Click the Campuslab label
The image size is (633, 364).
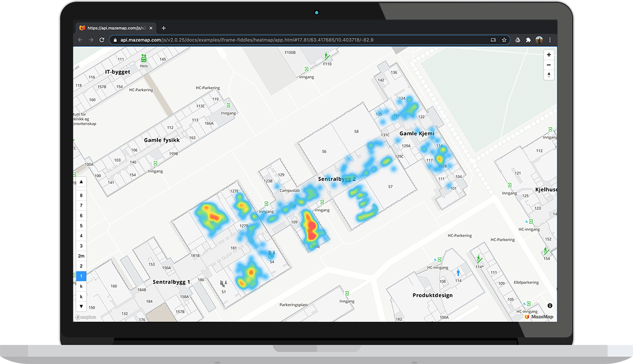(x=289, y=190)
